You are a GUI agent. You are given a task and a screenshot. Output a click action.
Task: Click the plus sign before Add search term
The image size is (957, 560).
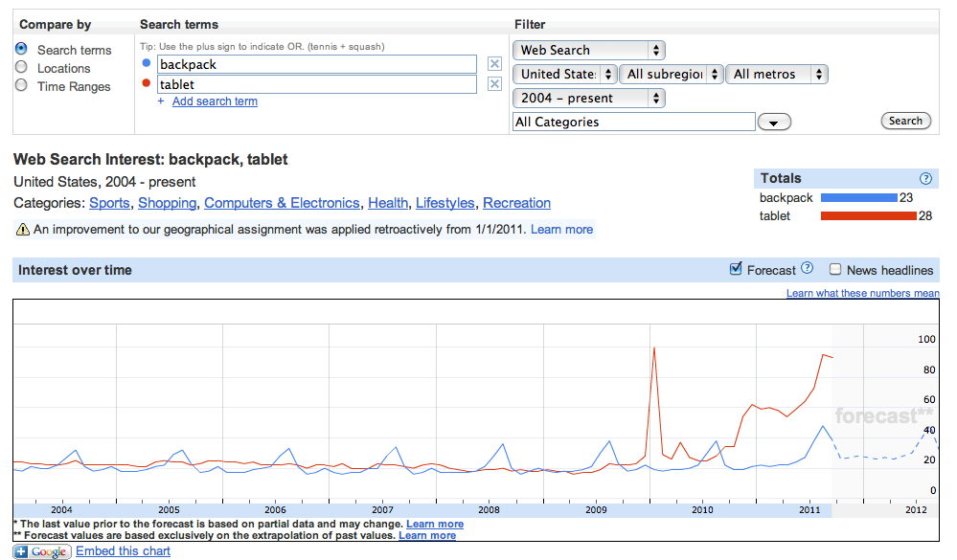pyautogui.click(x=161, y=101)
